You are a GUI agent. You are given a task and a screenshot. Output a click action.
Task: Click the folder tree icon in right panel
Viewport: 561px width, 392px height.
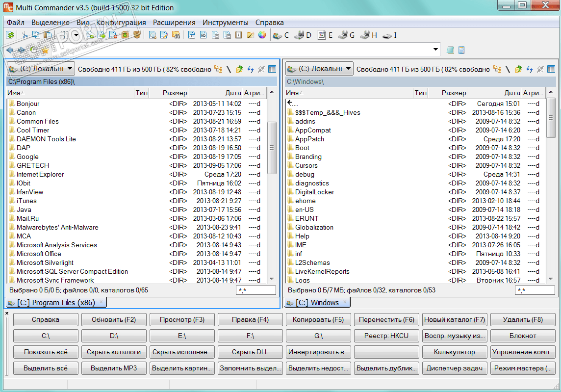click(497, 69)
